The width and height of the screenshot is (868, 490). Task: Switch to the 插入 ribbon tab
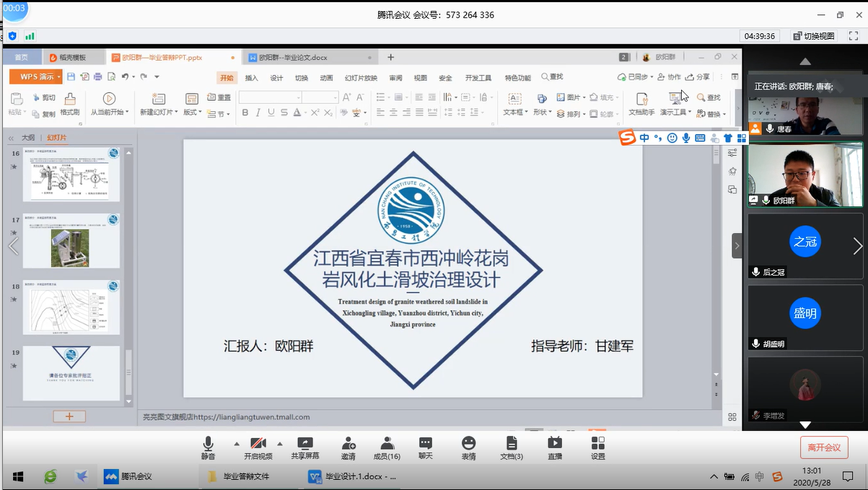pyautogui.click(x=251, y=78)
